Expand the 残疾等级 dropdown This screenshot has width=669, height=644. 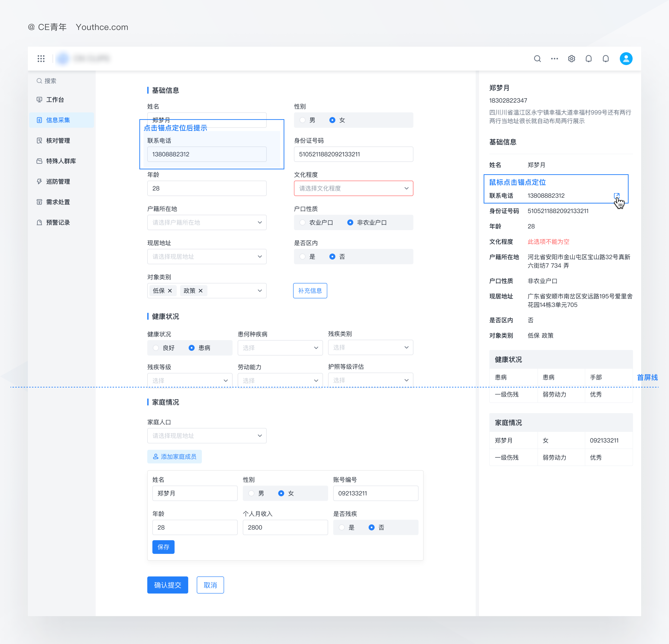coord(190,380)
